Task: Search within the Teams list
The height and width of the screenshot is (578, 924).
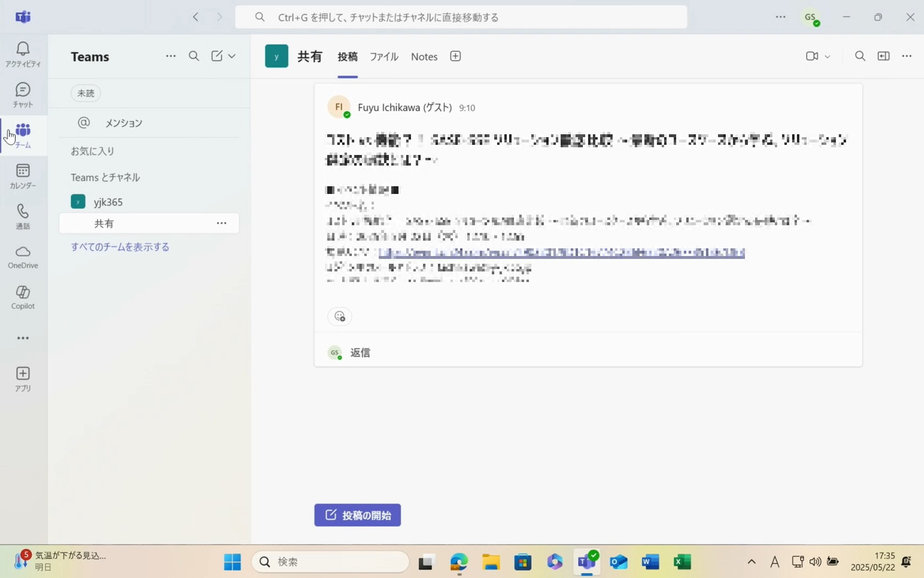Action: coord(193,56)
